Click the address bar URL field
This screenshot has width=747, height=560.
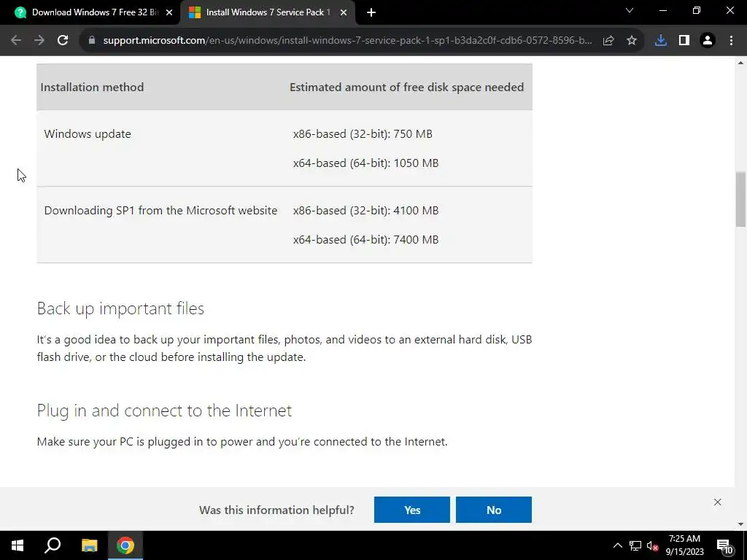coord(347,41)
